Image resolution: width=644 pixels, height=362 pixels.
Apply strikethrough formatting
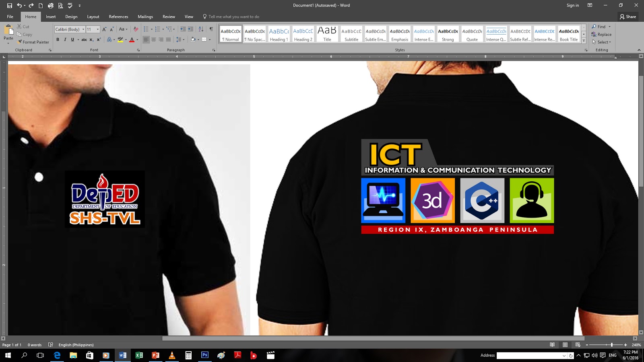(85, 39)
